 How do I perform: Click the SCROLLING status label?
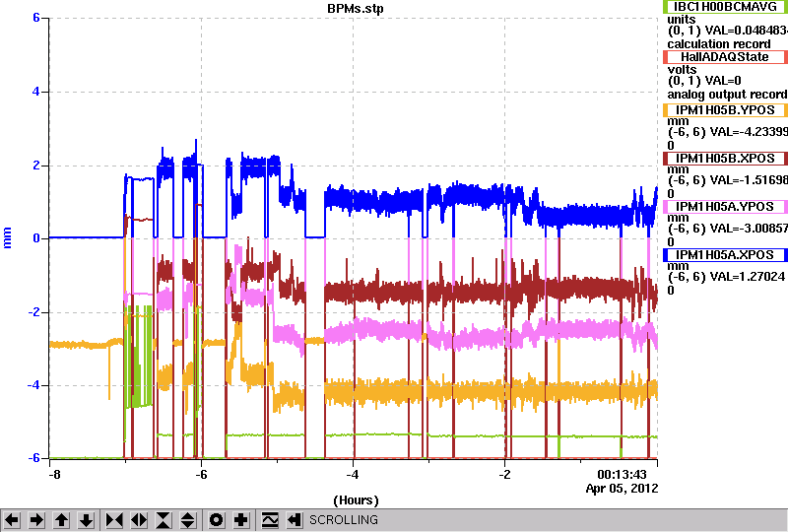point(343,520)
